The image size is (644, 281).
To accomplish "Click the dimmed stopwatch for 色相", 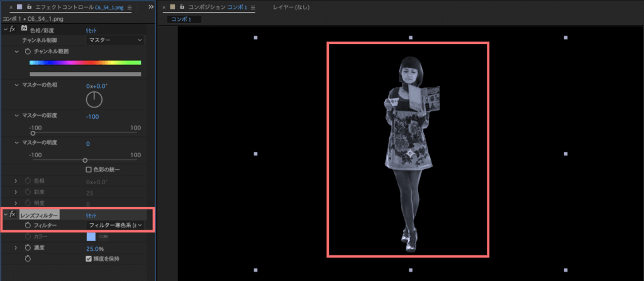I will 28,181.
